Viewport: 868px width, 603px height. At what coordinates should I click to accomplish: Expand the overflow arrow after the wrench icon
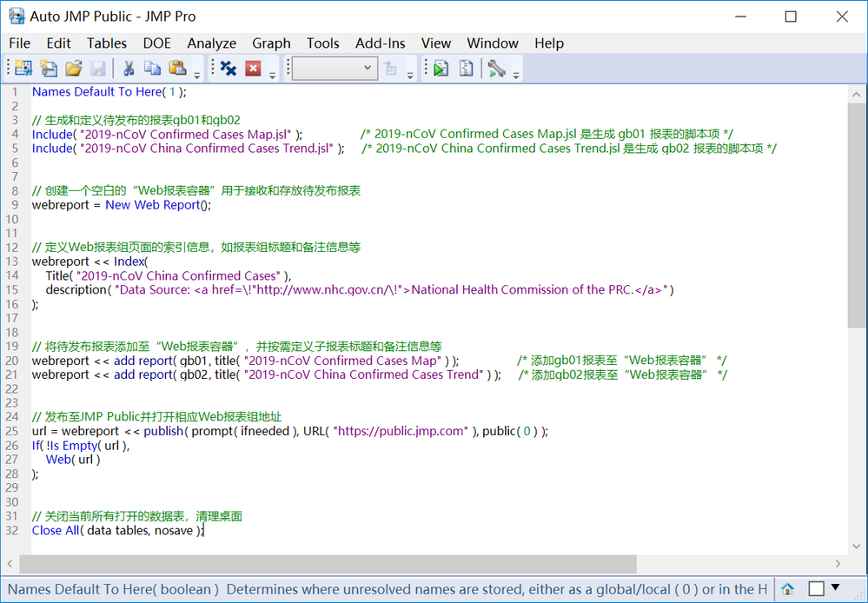coord(515,75)
